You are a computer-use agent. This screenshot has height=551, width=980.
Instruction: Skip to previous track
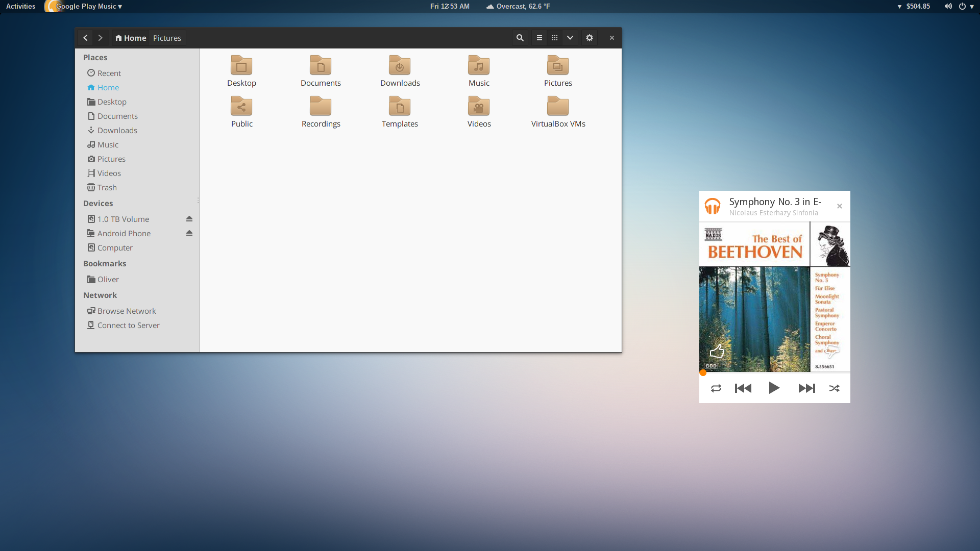(x=743, y=388)
